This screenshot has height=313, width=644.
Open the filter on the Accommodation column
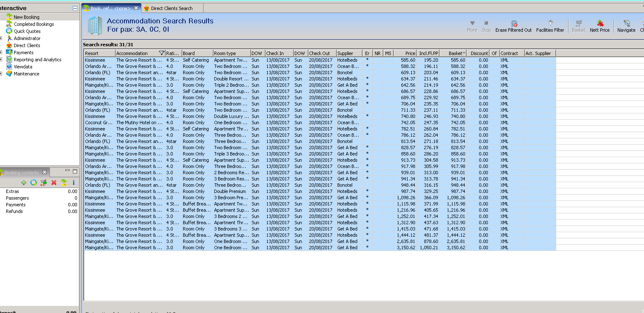click(x=162, y=53)
